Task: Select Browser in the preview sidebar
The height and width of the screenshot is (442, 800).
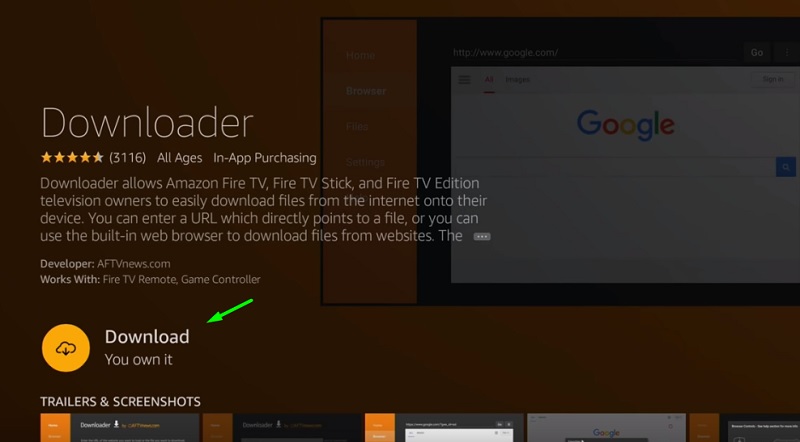Action: coord(366,91)
